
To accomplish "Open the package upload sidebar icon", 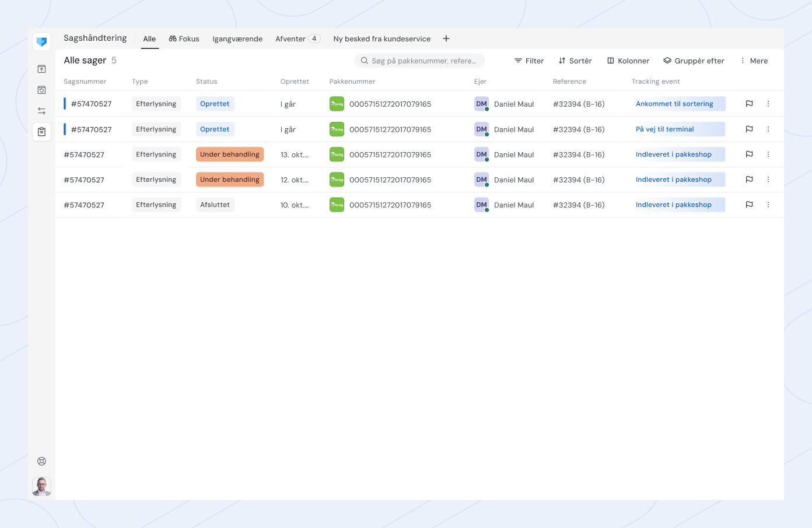I will coord(41,69).
